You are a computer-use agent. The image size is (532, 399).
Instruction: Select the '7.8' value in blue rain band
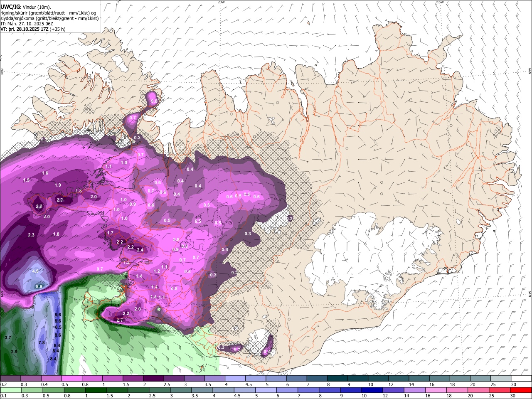[x=42, y=342]
